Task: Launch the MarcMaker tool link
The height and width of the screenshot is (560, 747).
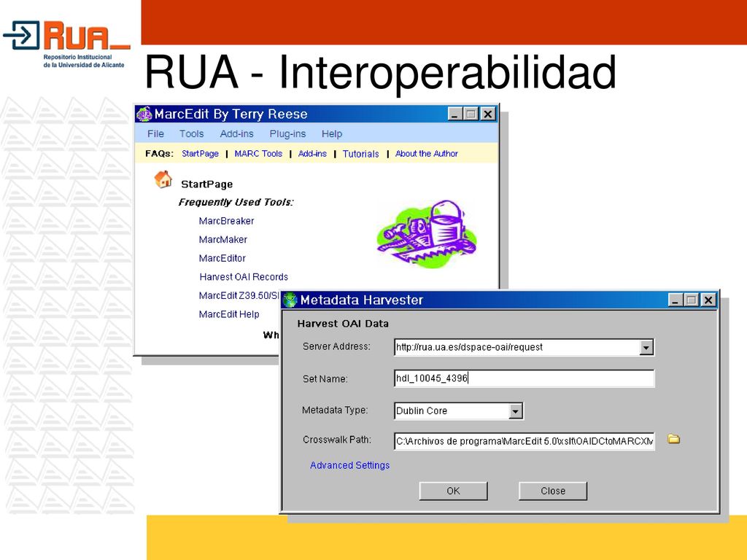Action: coord(223,239)
